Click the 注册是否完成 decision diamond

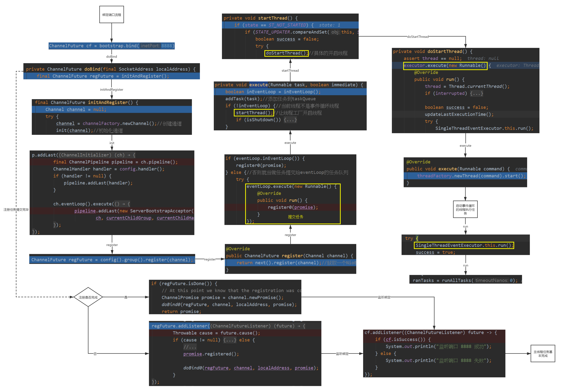88,298
